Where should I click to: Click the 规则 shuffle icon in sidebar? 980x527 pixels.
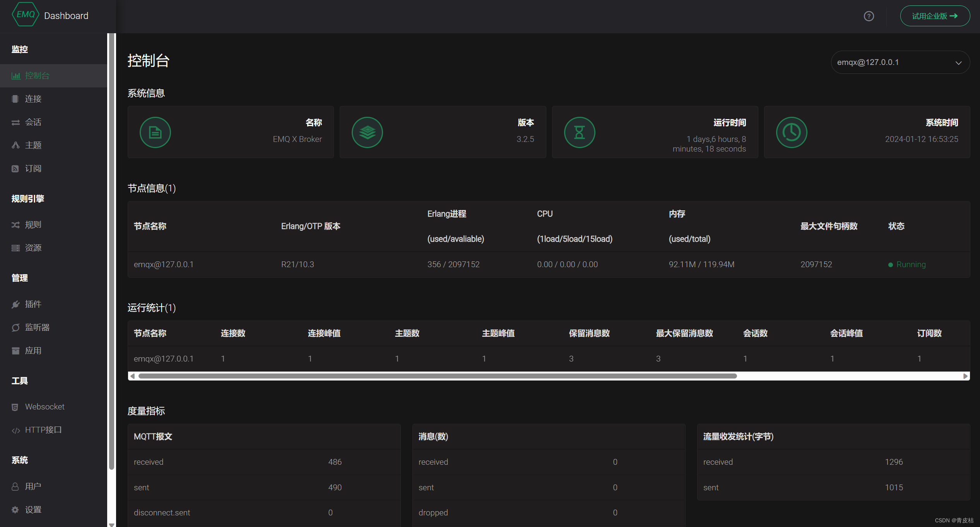tap(15, 225)
